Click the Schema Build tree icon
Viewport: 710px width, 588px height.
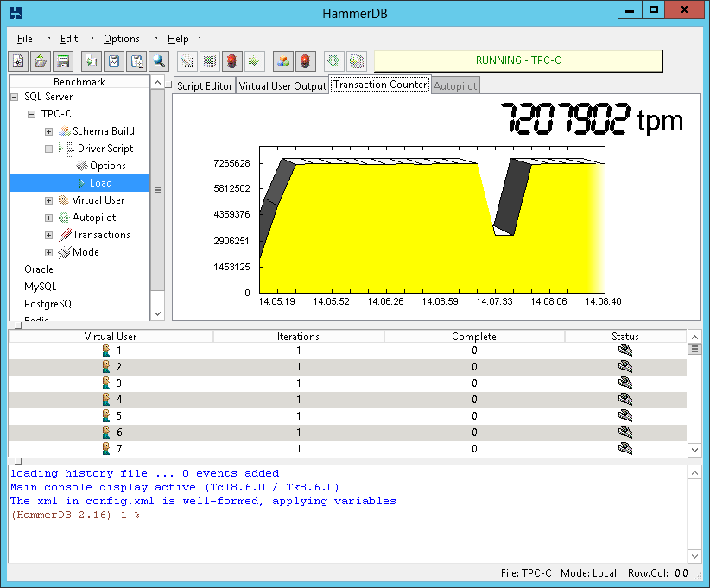coord(65,131)
